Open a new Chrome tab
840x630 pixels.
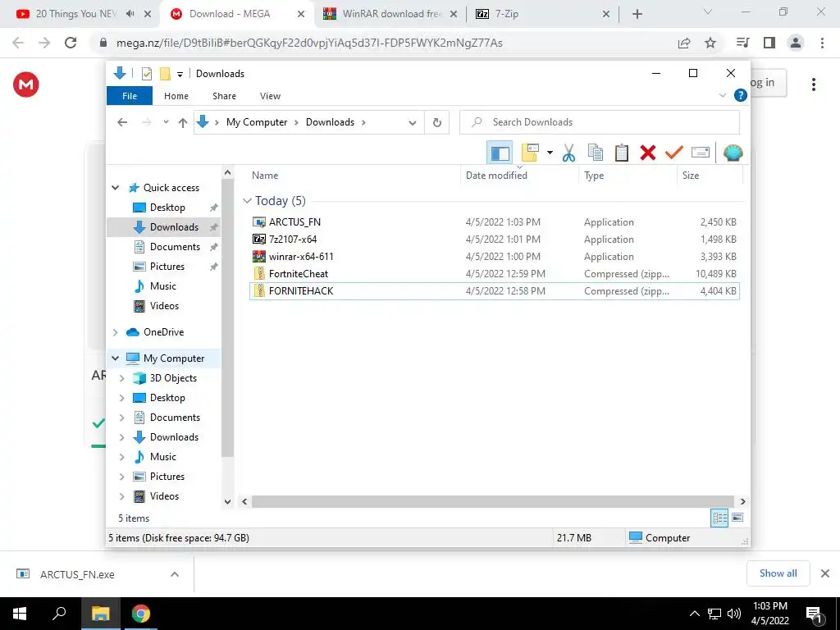[637, 15]
